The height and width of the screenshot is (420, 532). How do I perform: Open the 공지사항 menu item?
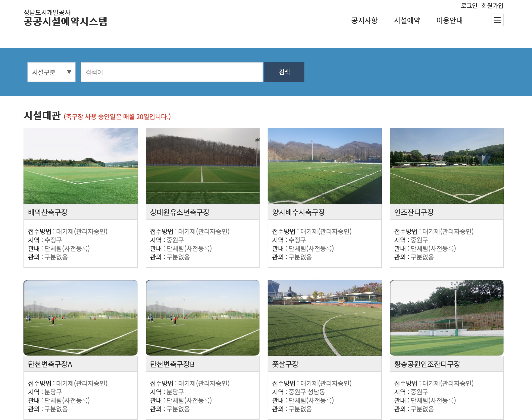coord(364,21)
